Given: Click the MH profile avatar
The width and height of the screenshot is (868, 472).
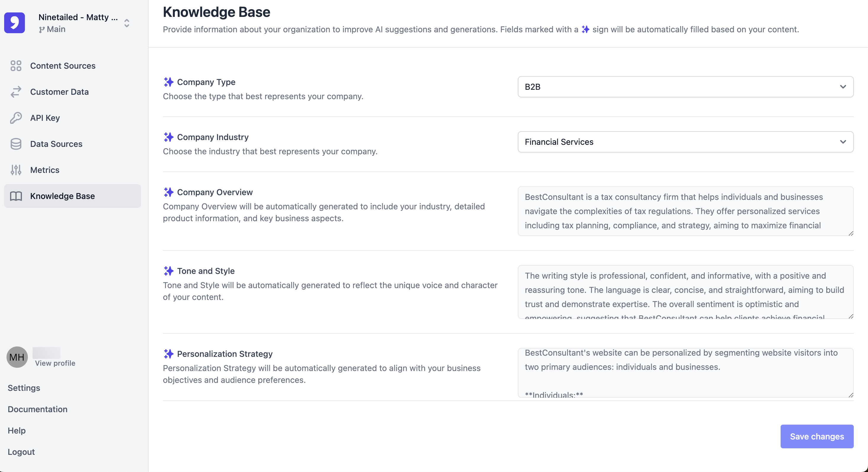Looking at the screenshot, I should [x=17, y=357].
